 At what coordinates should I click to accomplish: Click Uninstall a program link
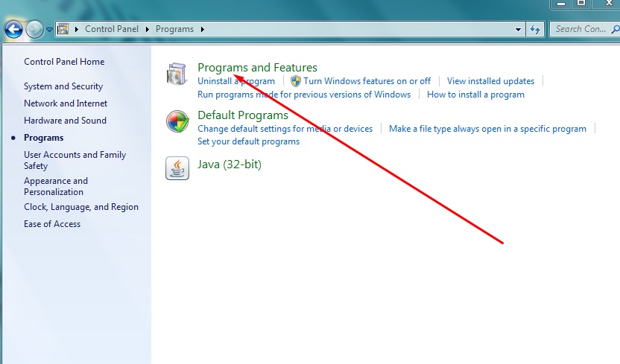tap(236, 81)
